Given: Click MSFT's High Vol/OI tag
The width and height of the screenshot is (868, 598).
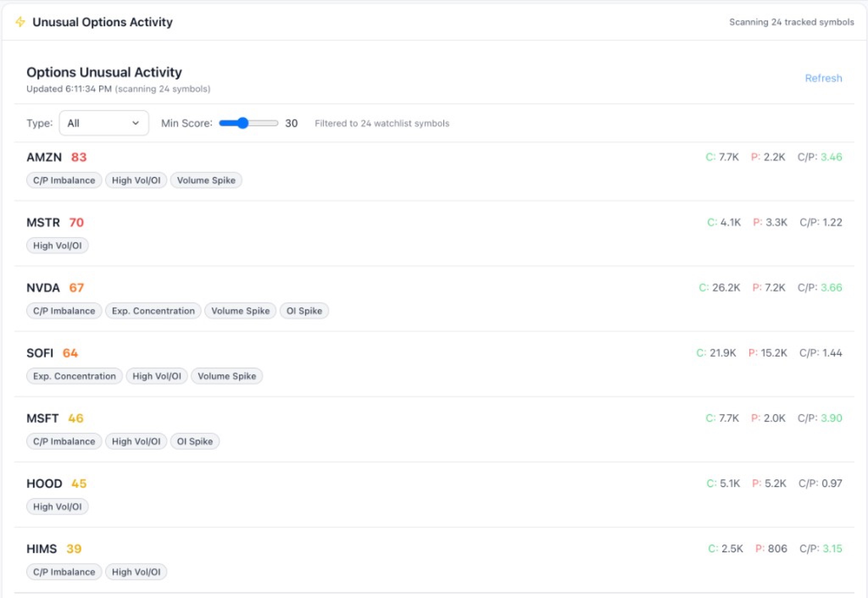Looking at the screenshot, I should coord(136,441).
